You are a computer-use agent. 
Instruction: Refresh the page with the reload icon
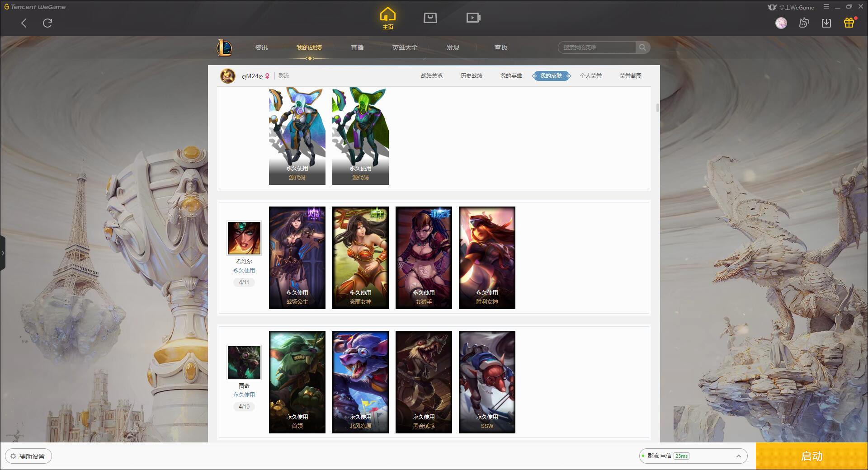click(47, 23)
